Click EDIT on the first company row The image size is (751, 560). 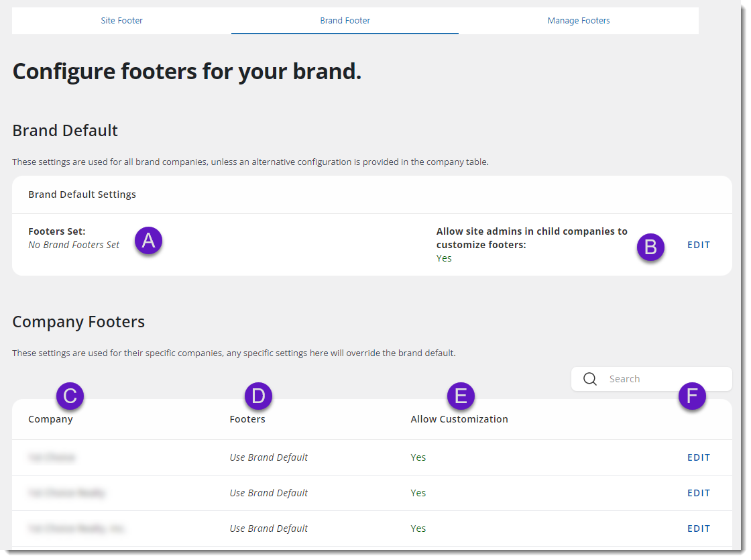698,457
